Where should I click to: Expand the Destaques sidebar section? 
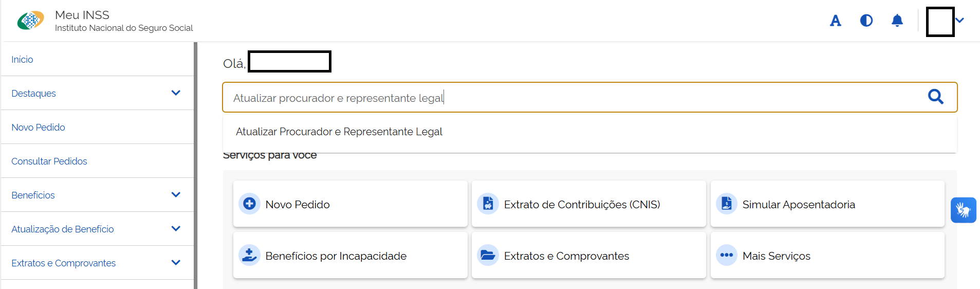pos(176,93)
